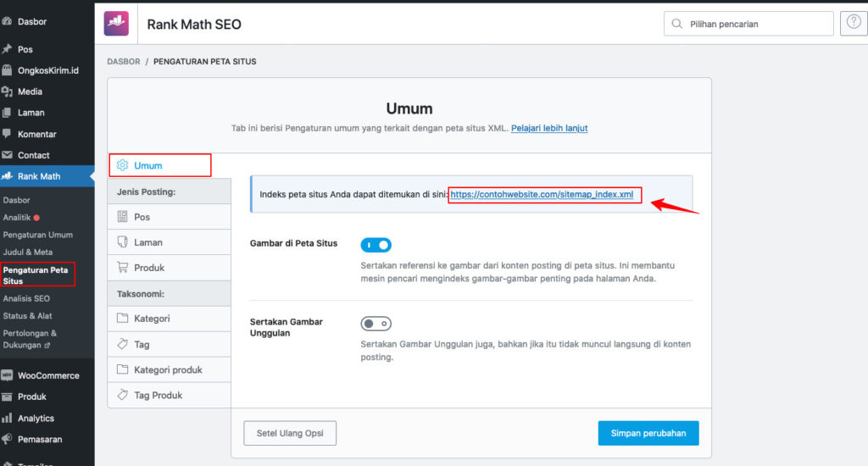Click the Komentar comment bubble icon
868x466 pixels.
[x=7, y=133]
